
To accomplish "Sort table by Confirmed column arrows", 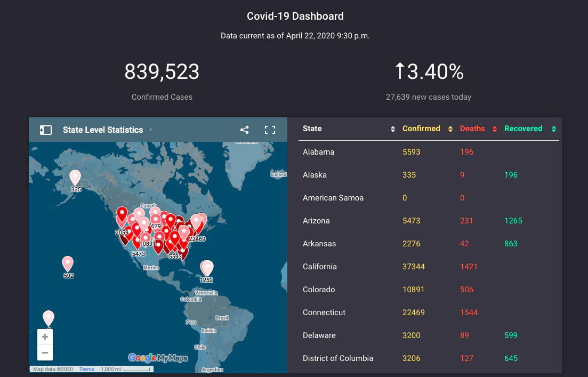I will [450, 129].
